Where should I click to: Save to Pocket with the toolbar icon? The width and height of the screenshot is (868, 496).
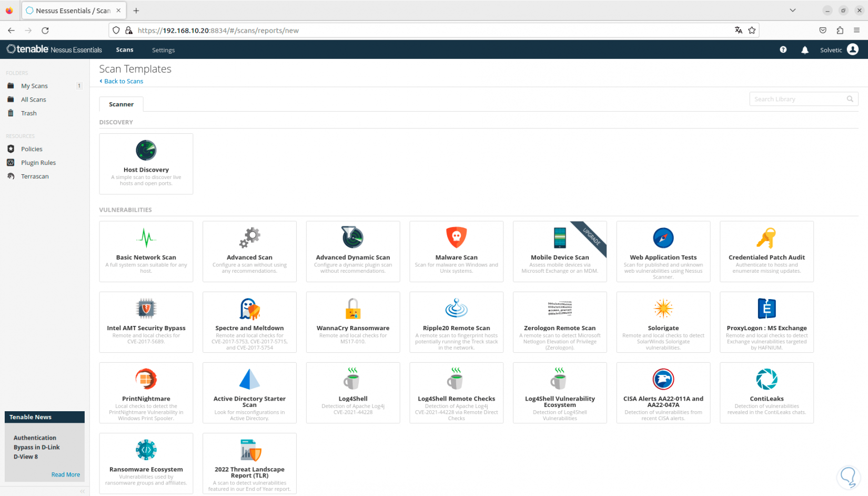[823, 31]
